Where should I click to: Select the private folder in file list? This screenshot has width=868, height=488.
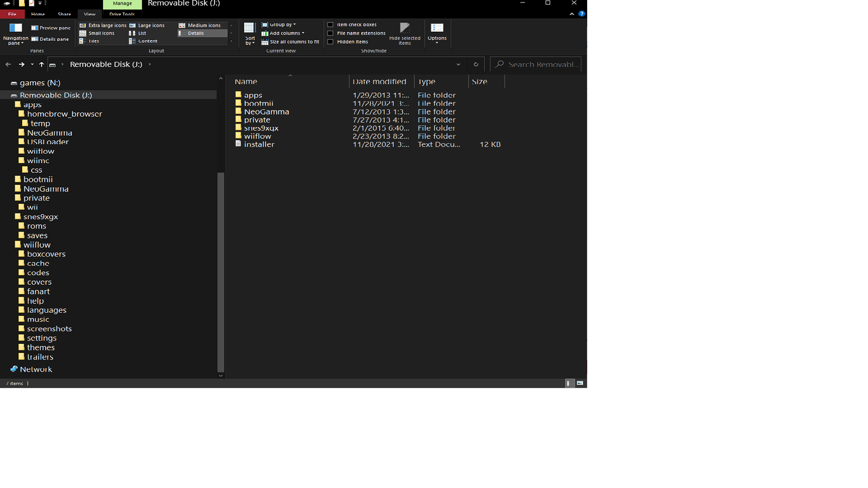pyautogui.click(x=253, y=120)
